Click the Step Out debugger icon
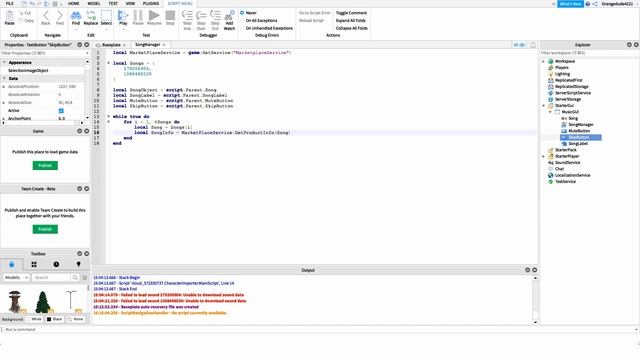Screen dimensions: 640x360 tap(215, 16)
